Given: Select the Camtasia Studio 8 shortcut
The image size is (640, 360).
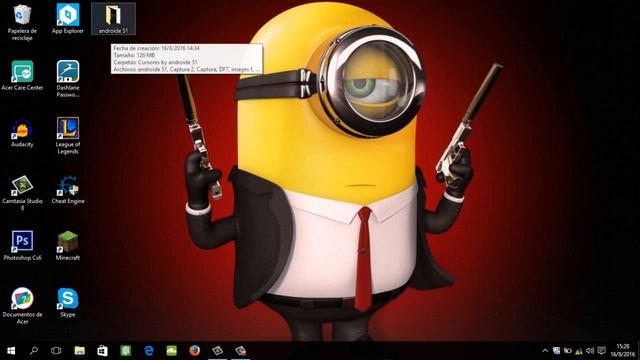Looking at the screenshot, I should (22, 193).
